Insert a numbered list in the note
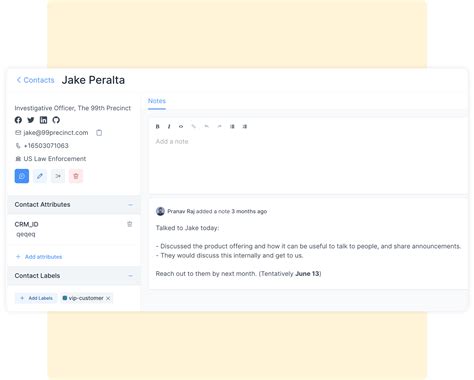This screenshot has height=380, width=474. 245,126
